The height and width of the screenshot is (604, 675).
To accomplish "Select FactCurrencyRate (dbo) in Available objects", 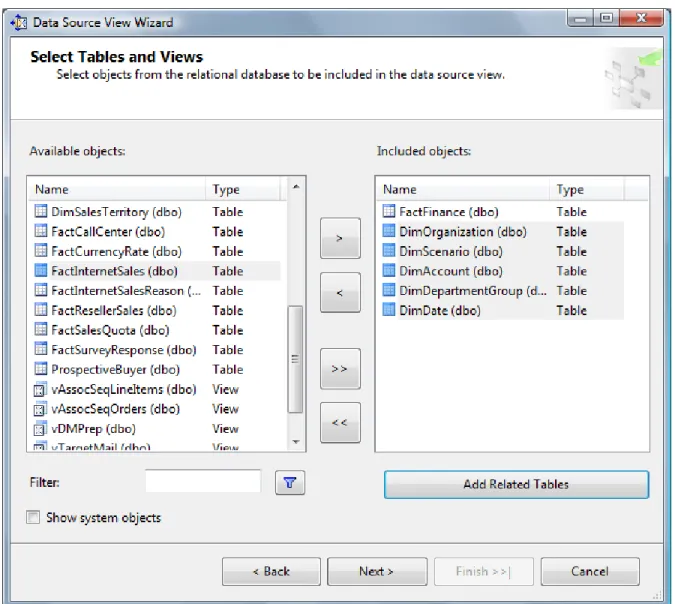I will click(x=116, y=251).
